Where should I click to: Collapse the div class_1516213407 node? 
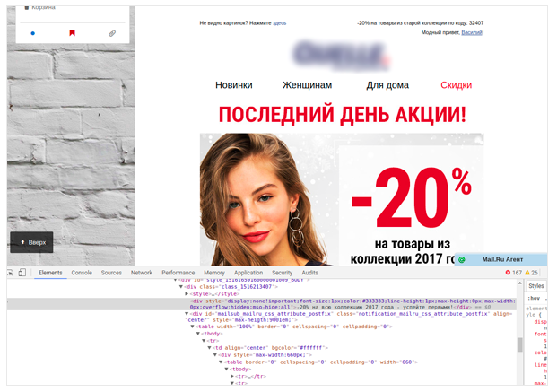(181, 287)
